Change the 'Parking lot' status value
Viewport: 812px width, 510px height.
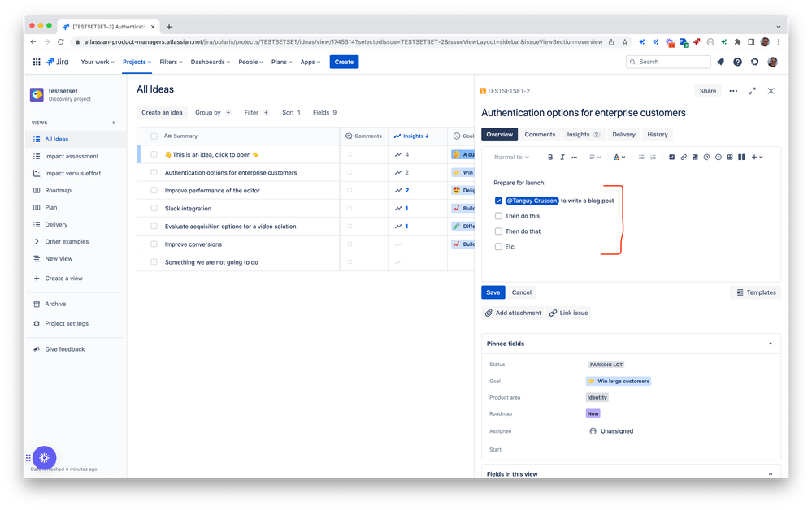tap(606, 365)
